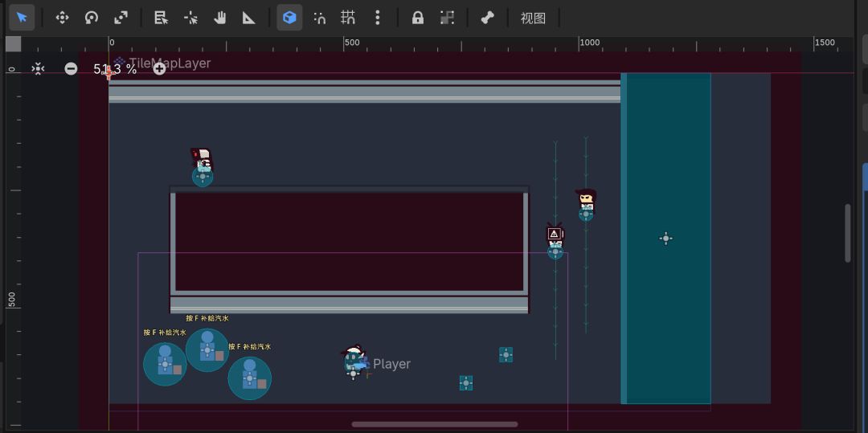Click the TileMapLayer node label

coord(170,63)
